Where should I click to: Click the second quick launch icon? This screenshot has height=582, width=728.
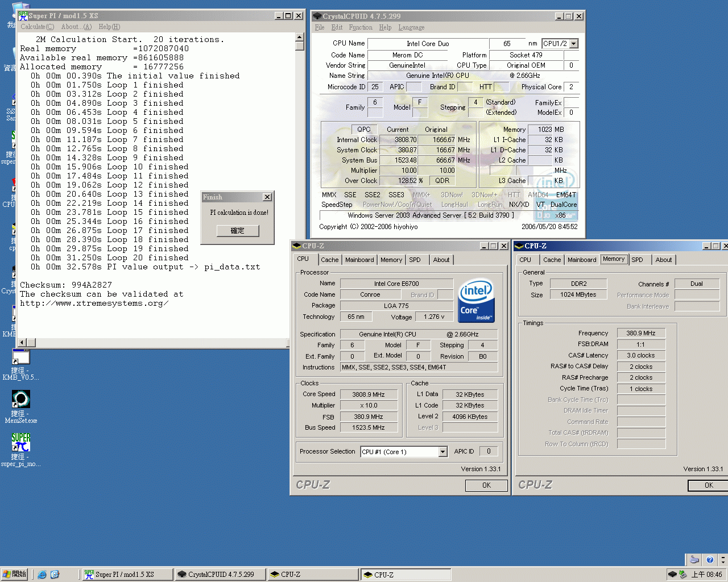point(55,575)
